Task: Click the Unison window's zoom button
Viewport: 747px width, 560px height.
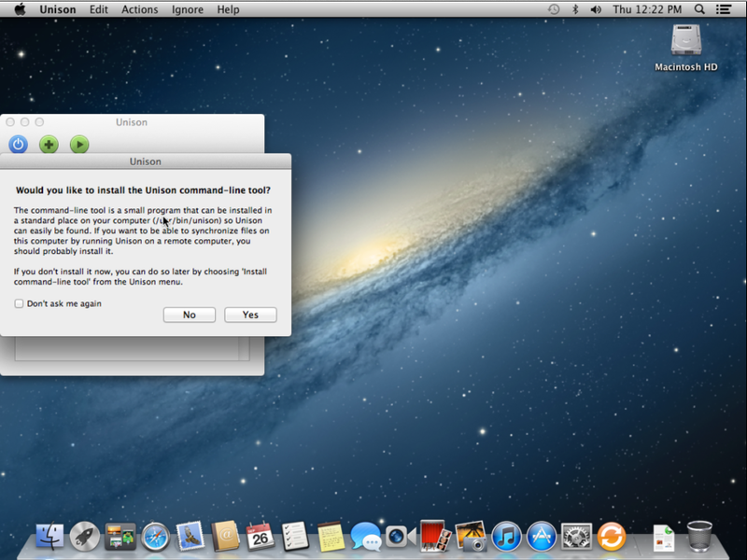Action: pos(39,122)
